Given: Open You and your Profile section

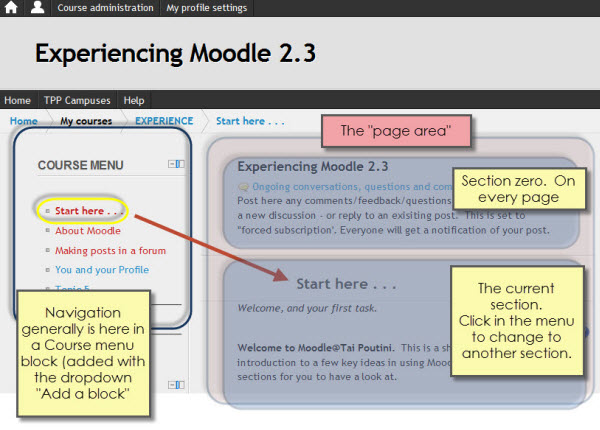Looking at the screenshot, I should coord(102,270).
